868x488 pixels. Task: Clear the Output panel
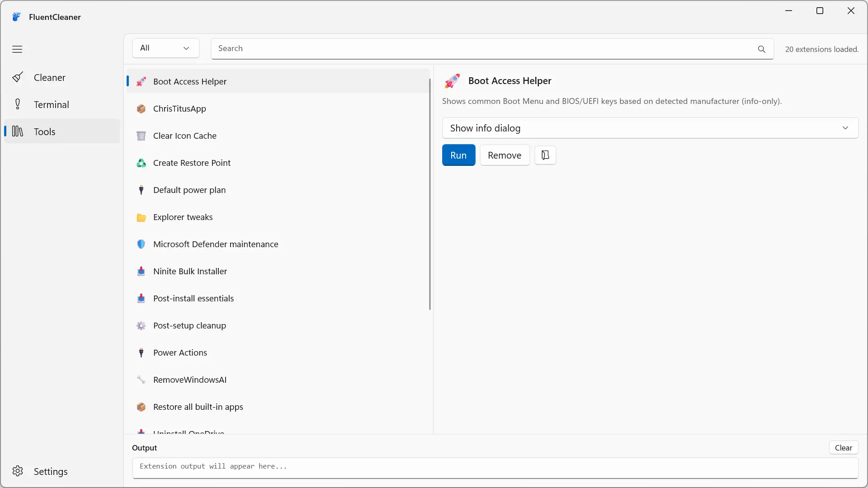pos(843,448)
